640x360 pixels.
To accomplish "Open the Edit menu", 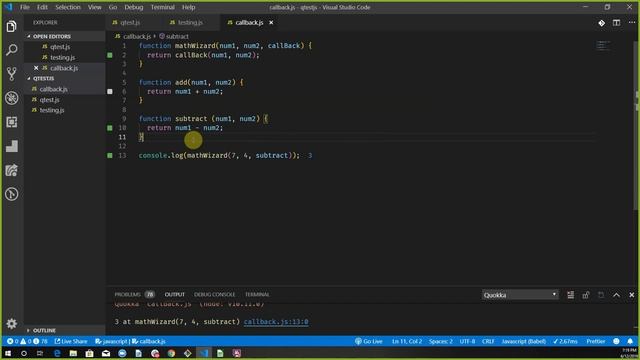I will pyautogui.click(x=42, y=7).
